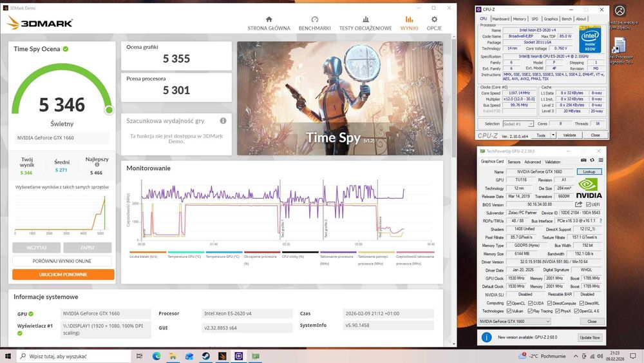Toggle the DirectML checkbox
Image resolution: width=644 pixels, height=363 pixels.
[x=582, y=304]
